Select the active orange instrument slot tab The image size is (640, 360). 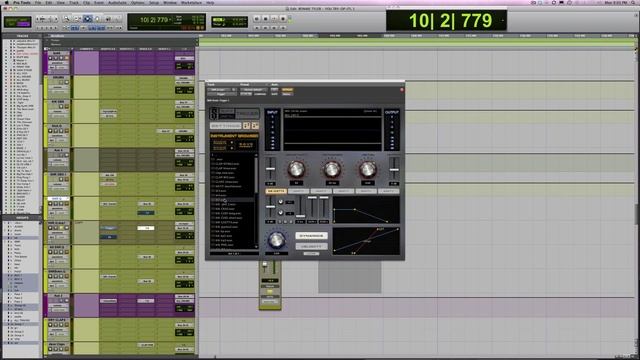tap(276, 191)
